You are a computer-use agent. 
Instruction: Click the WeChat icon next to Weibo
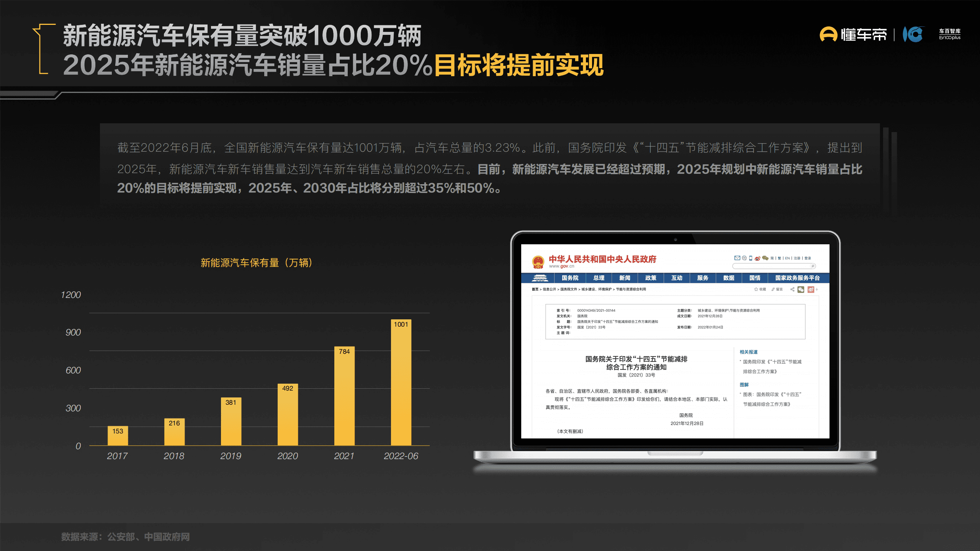[765, 258]
